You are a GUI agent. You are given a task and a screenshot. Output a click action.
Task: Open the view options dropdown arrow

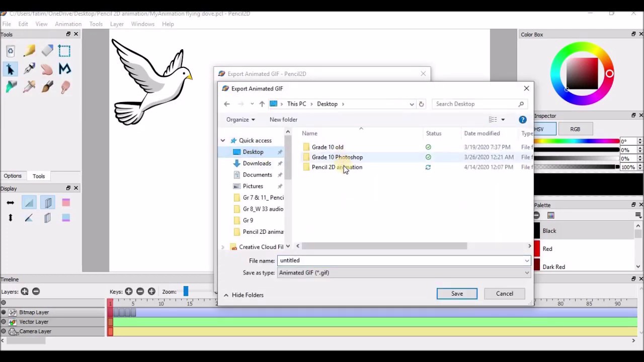coord(503,120)
